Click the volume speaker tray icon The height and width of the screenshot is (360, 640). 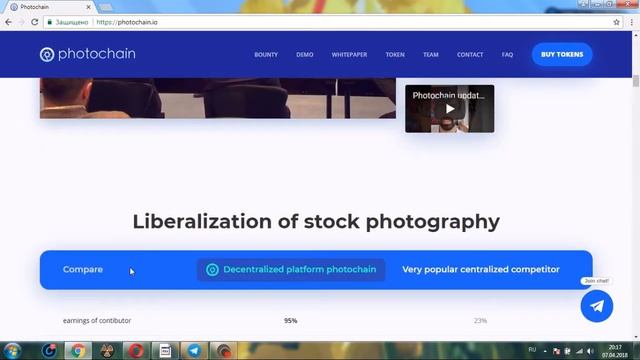[590, 351]
